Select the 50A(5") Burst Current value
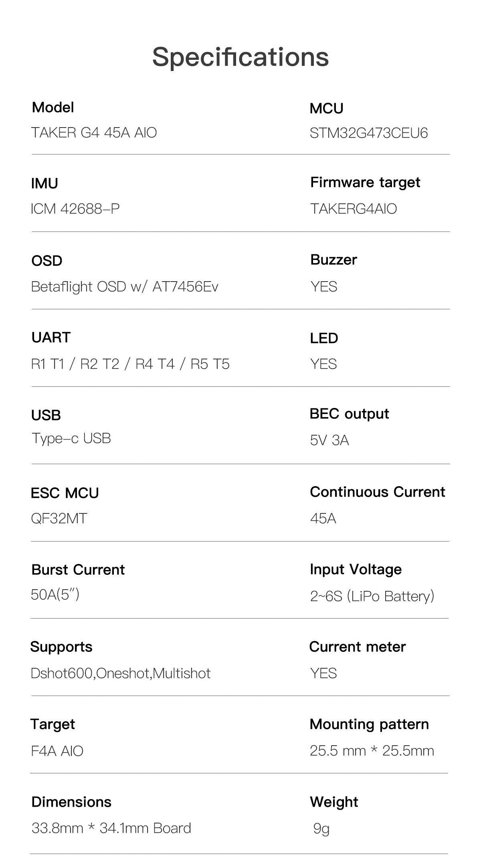 (x=55, y=594)
